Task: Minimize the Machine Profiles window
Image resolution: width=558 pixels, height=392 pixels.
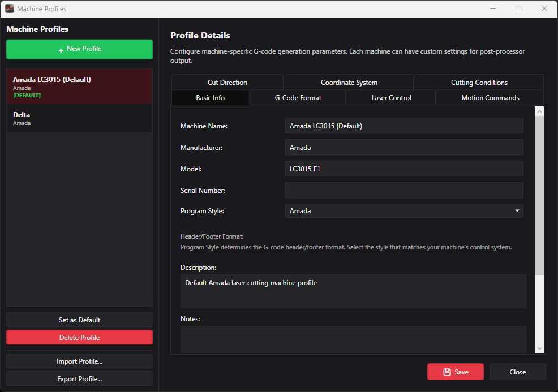Action: (x=492, y=8)
